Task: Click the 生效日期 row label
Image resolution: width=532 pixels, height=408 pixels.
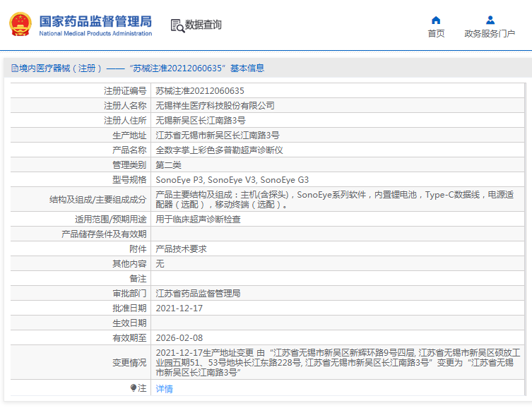Action: pyautogui.click(x=129, y=323)
